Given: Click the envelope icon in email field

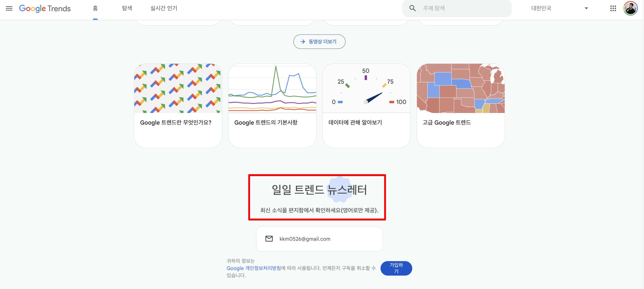Looking at the screenshot, I should tap(269, 238).
